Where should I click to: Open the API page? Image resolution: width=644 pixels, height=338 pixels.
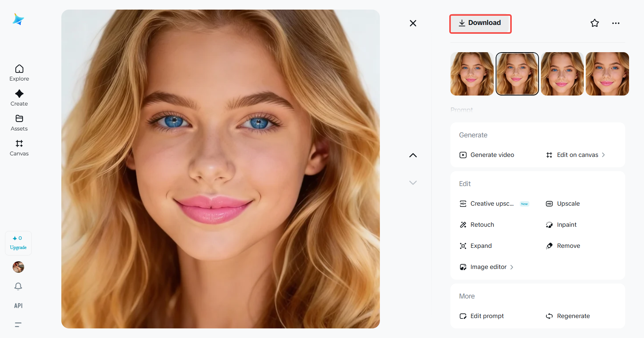18,306
